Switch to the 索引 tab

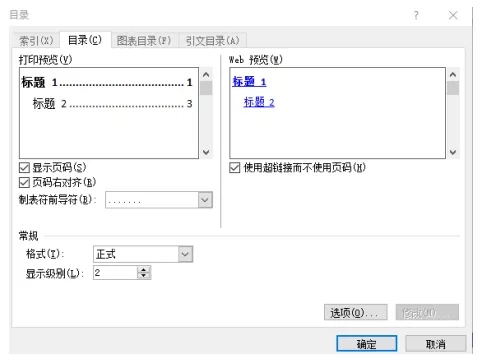36,41
